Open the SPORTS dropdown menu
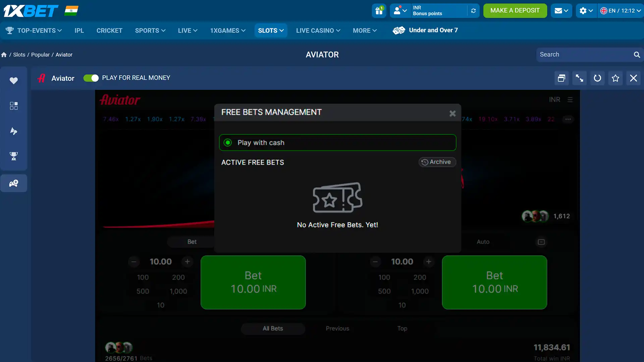Viewport: 644px width, 362px height. [x=150, y=30]
